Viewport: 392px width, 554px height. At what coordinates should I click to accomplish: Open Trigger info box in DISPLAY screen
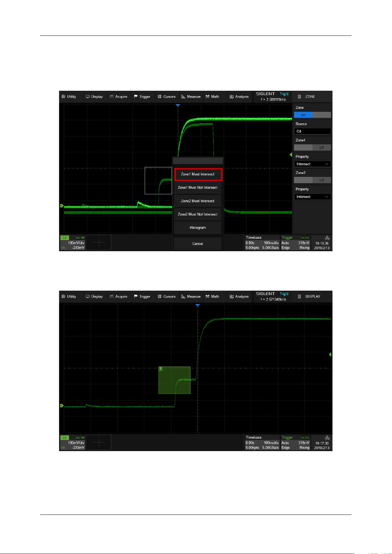pos(295,443)
